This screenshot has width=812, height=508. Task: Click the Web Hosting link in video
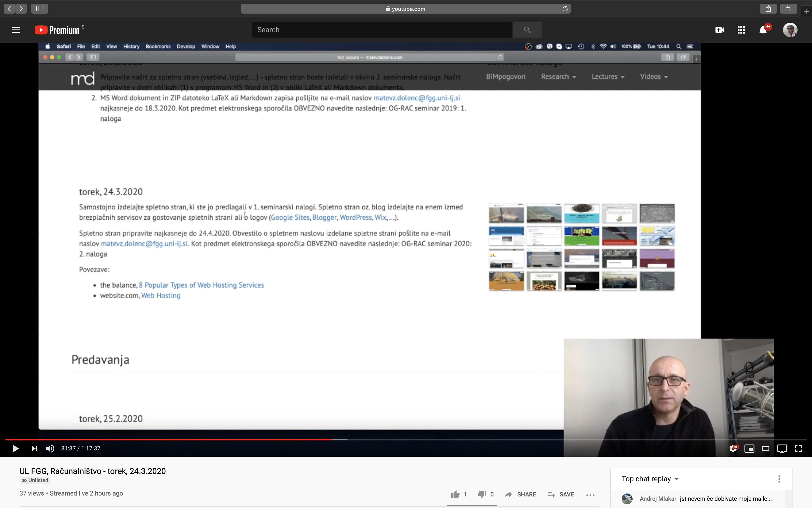click(x=161, y=295)
